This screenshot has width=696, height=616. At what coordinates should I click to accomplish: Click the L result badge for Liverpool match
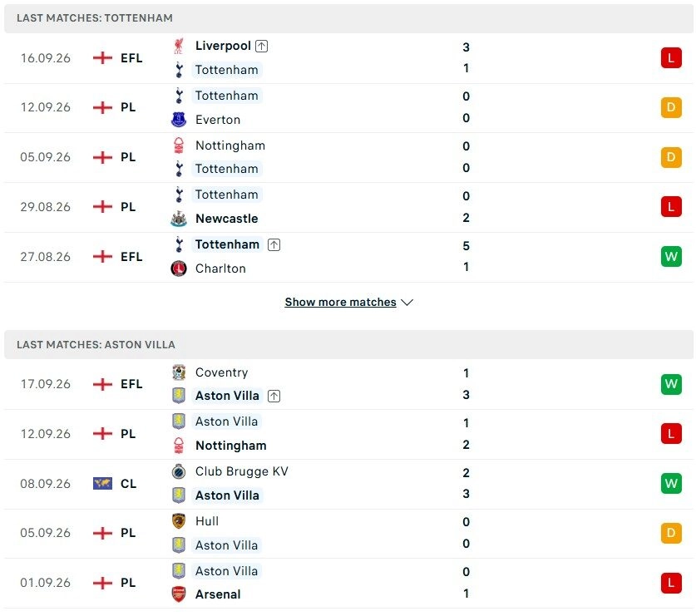pyautogui.click(x=671, y=57)
